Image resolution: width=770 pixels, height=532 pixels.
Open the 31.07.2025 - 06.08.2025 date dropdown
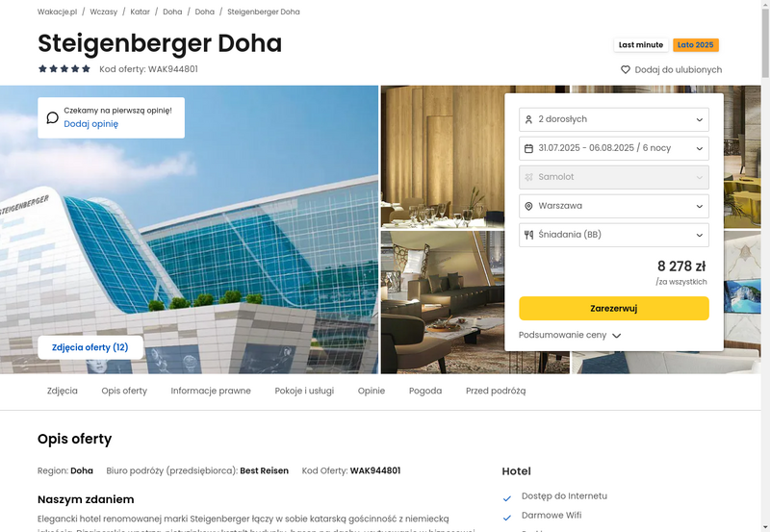pos(614,148)
